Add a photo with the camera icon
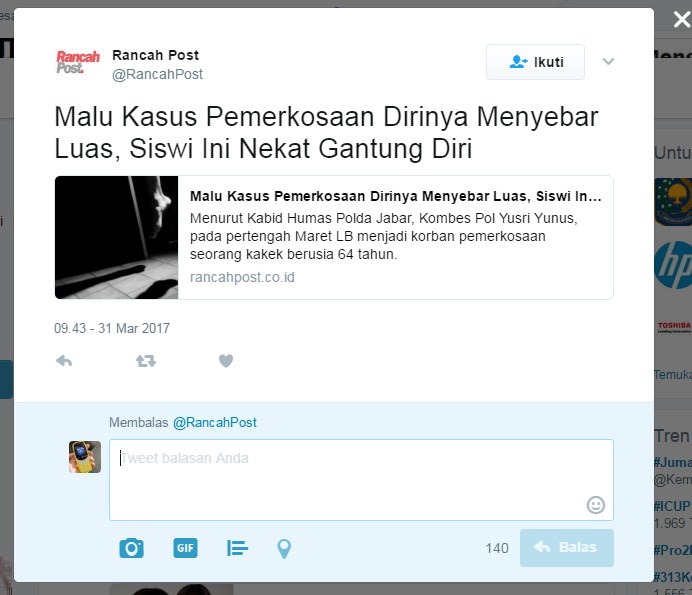 pyautogui.click(x=132, y=548)
